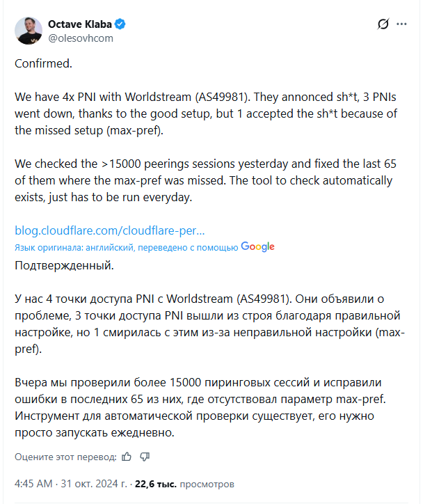Click the thumbs down translation rating
Screen dimensions: 432x504
click(145, 457)
